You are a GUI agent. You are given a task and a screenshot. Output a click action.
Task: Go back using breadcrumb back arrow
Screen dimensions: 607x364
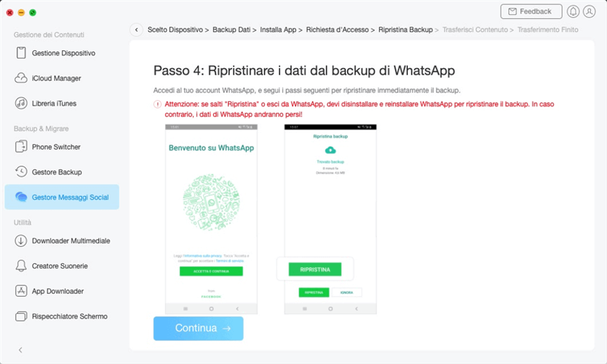pyautogui.click(x=136, y=29)
